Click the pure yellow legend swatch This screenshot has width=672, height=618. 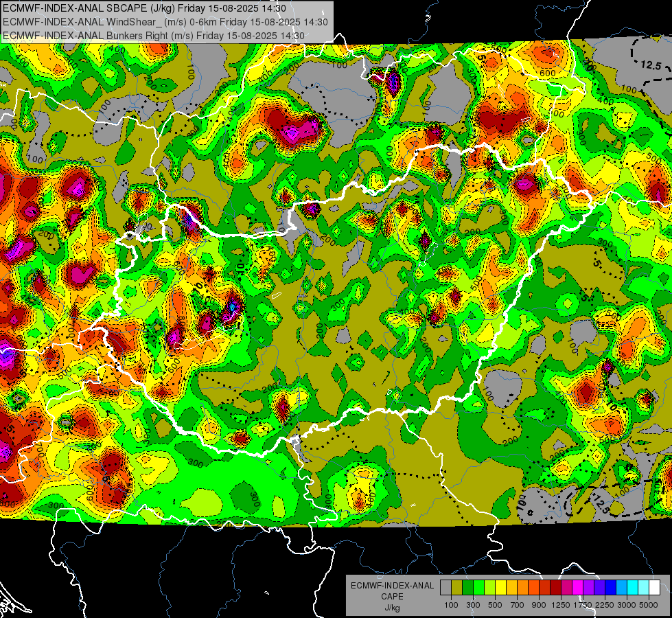point(500,587)
